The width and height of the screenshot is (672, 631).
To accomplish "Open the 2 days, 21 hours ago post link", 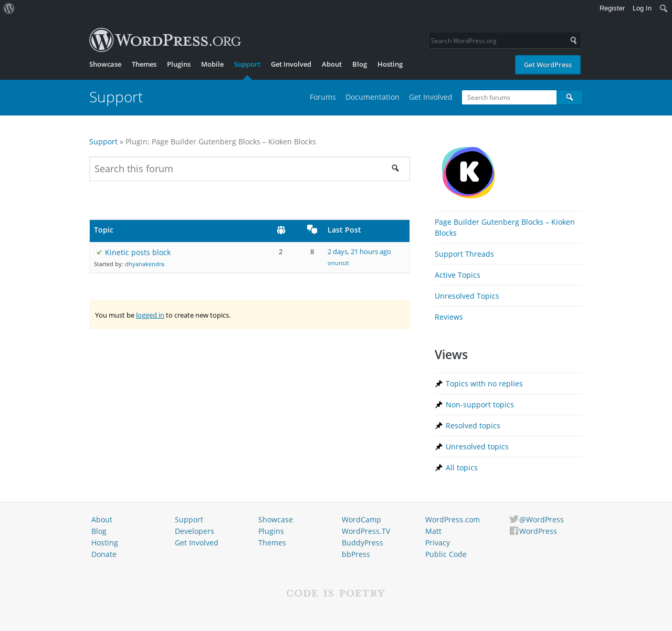I will 359,252.
